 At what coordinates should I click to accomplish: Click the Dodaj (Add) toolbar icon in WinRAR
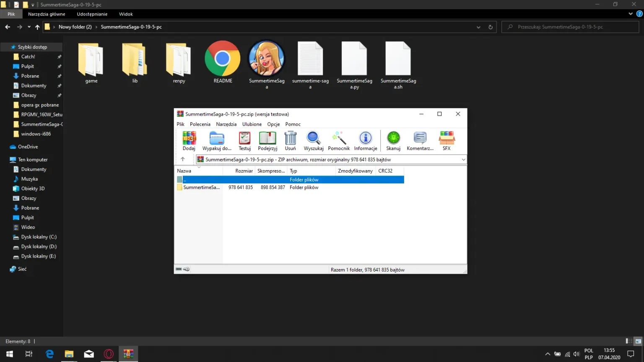(x=189, y=141)
